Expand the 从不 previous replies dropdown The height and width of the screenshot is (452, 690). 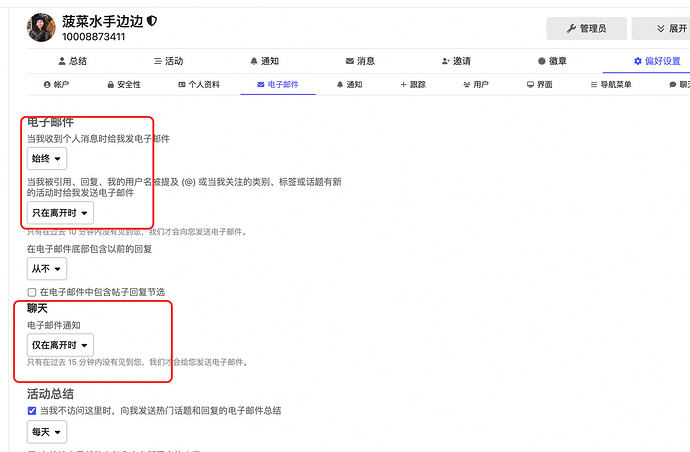pyautogui.click(x=47, y=268)
